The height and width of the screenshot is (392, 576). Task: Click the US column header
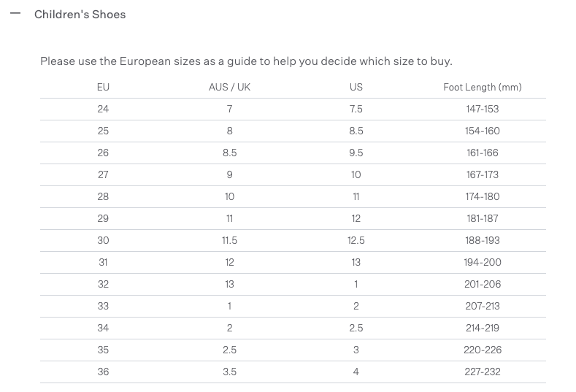pos(356,87)
